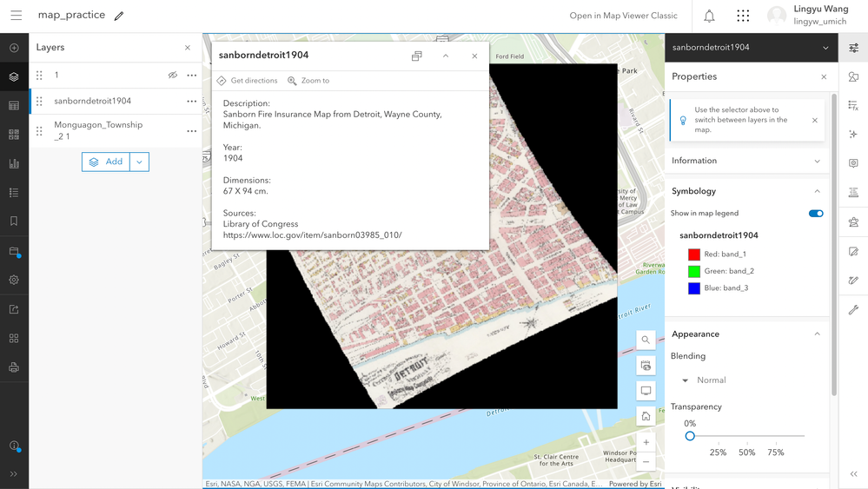
Task: Toggle visibility of layer 1
Action: click(173, 76)
